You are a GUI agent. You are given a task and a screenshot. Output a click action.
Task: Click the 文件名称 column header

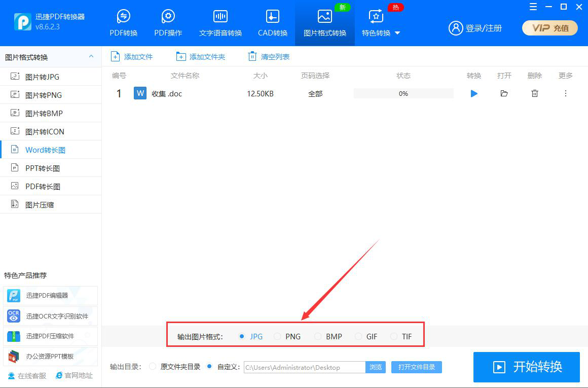(185, 76)
